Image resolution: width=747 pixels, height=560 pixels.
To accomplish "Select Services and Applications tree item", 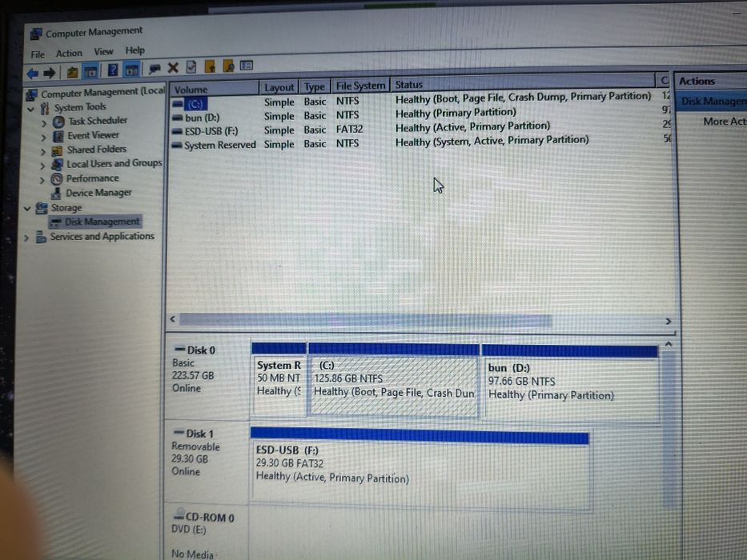I will 102,236.
